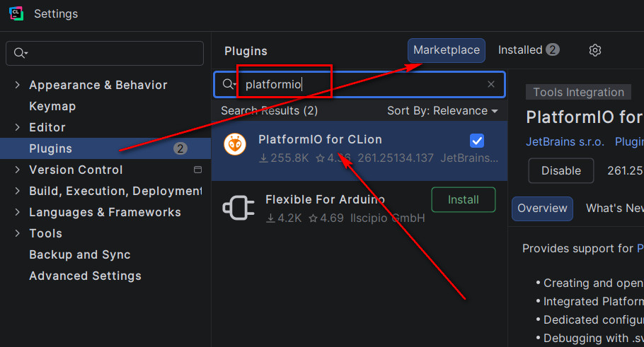Open plugin settings gear icon

594,50
